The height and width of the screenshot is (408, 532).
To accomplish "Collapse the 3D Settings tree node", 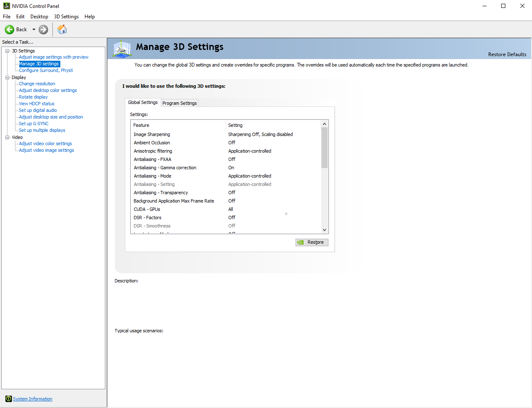I will tap(7, 51).
